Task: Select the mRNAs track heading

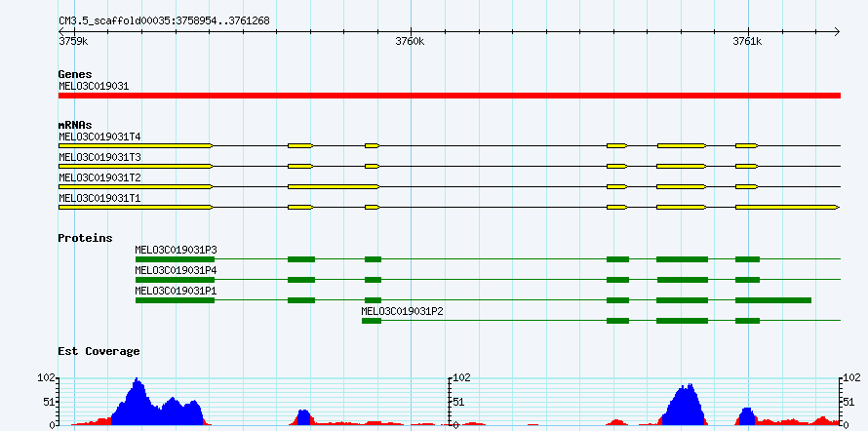Action: (75, 125)
